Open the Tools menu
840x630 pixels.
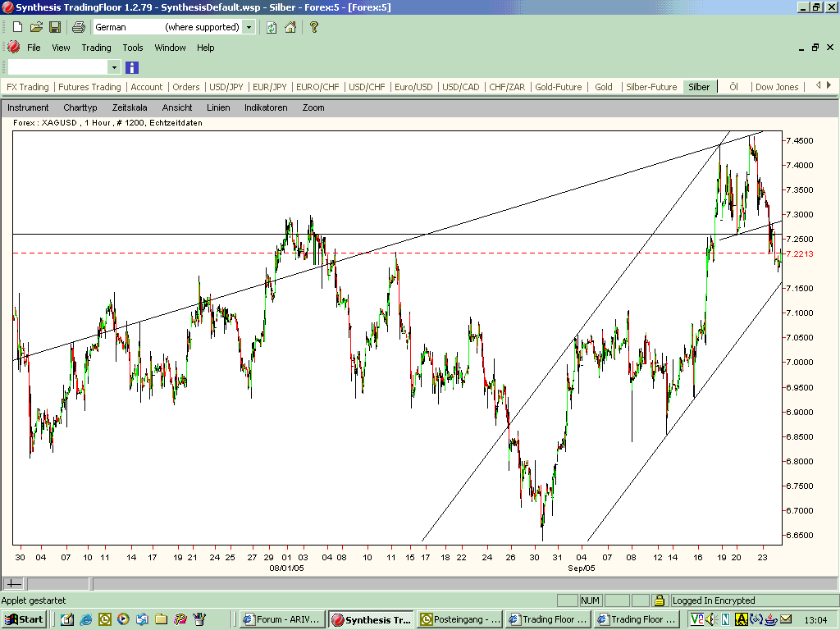pos(133,47)
